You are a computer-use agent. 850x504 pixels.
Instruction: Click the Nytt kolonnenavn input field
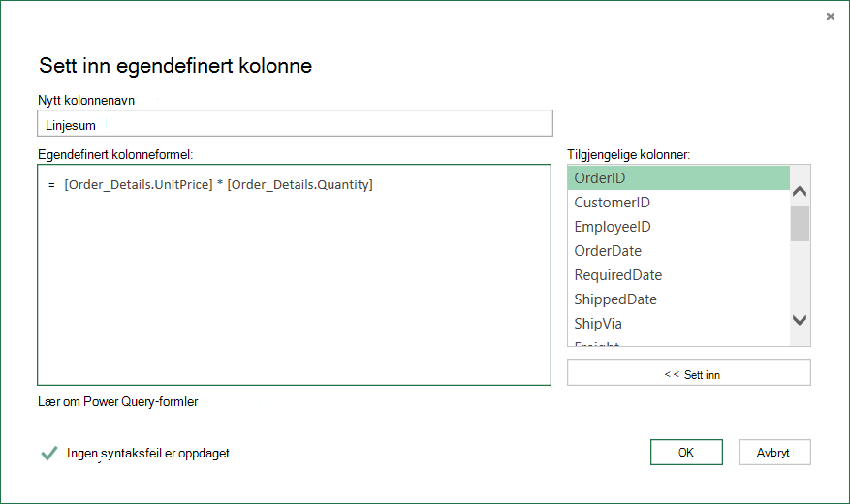pos(295,123)
